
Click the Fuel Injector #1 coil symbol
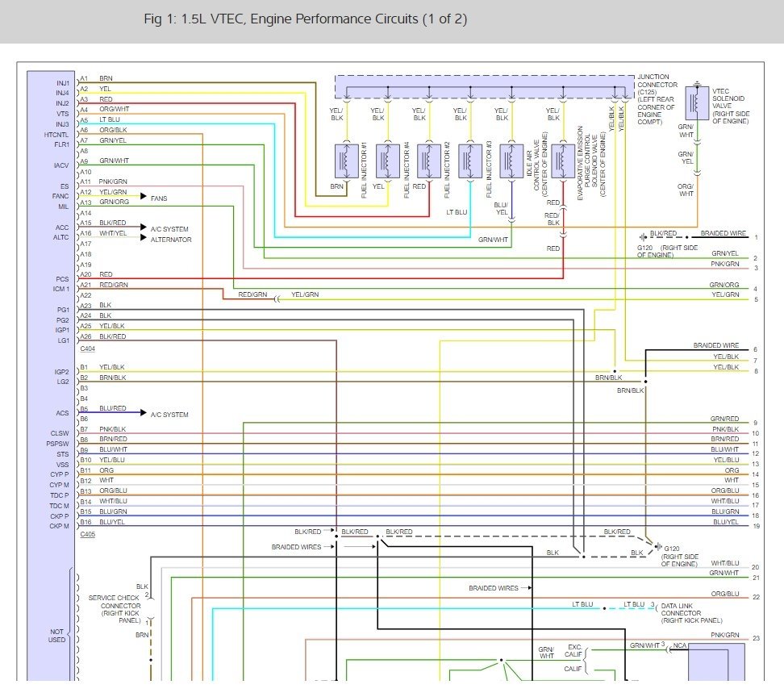point(346,160)
